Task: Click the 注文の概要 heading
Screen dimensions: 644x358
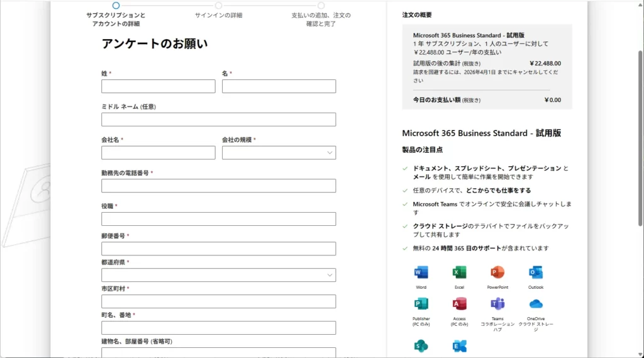Action: [x=417, y=15]
